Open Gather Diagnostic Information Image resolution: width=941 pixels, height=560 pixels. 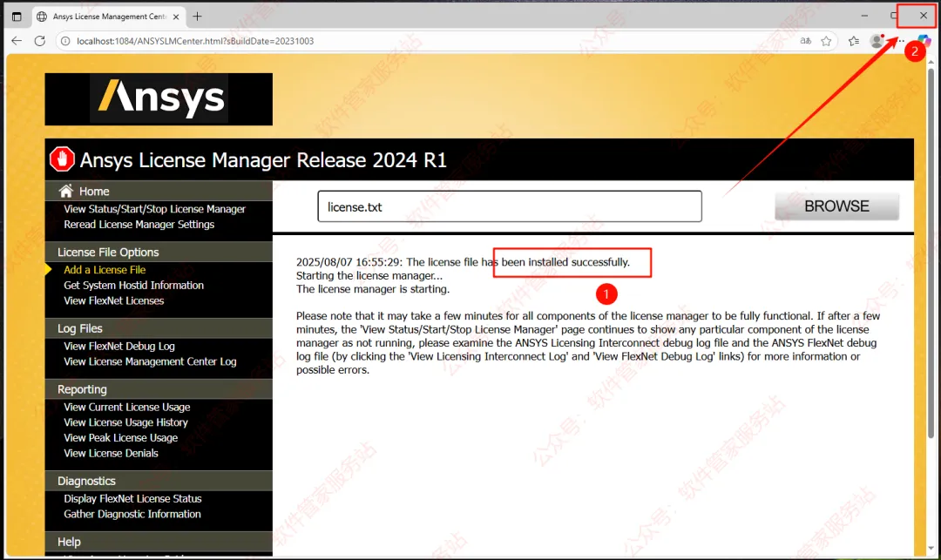(x=132, y=515)
